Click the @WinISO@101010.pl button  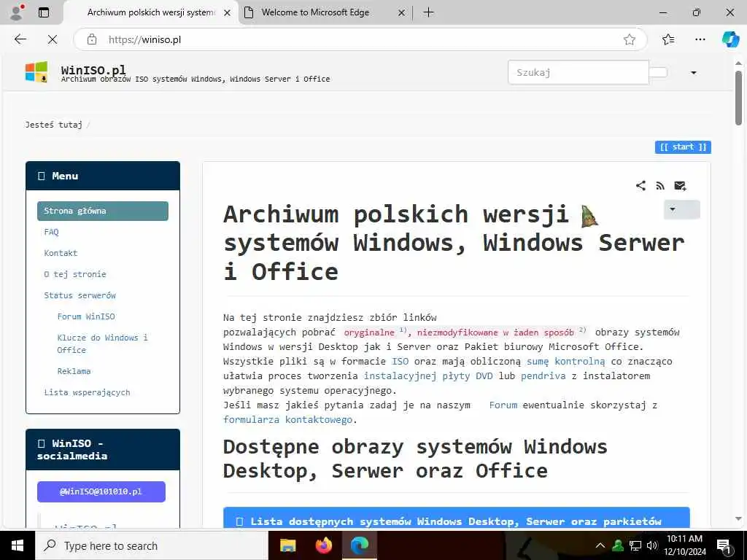101,491
